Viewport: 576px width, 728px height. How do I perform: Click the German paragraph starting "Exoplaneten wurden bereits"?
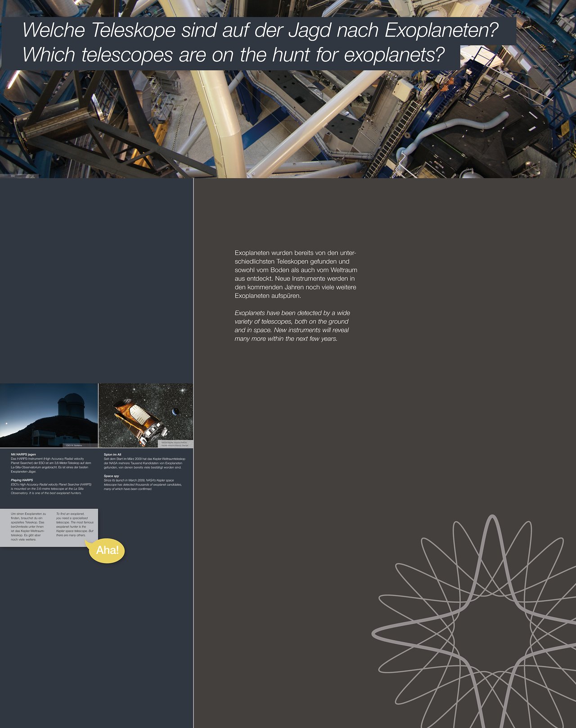pyautogui.click(x=296, y=274)
